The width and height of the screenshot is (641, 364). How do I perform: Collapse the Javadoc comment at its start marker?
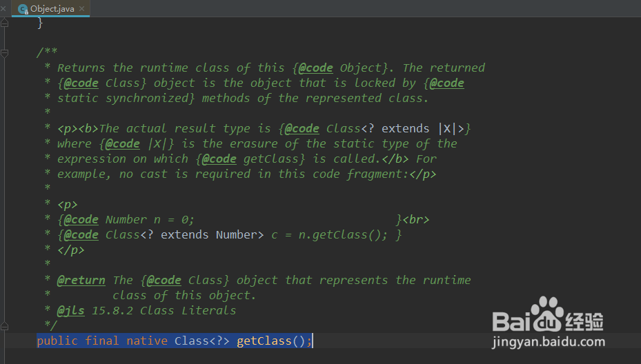tap(5, 52)
